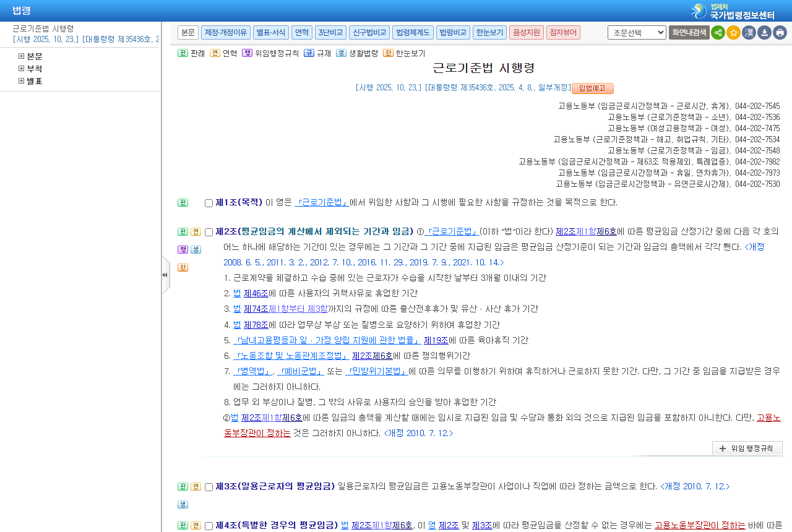The width and height of the screenshot is (792, 532).
Task: Open 생 (생활법령) badge for 제3조
Action: (x=183, y=504)
